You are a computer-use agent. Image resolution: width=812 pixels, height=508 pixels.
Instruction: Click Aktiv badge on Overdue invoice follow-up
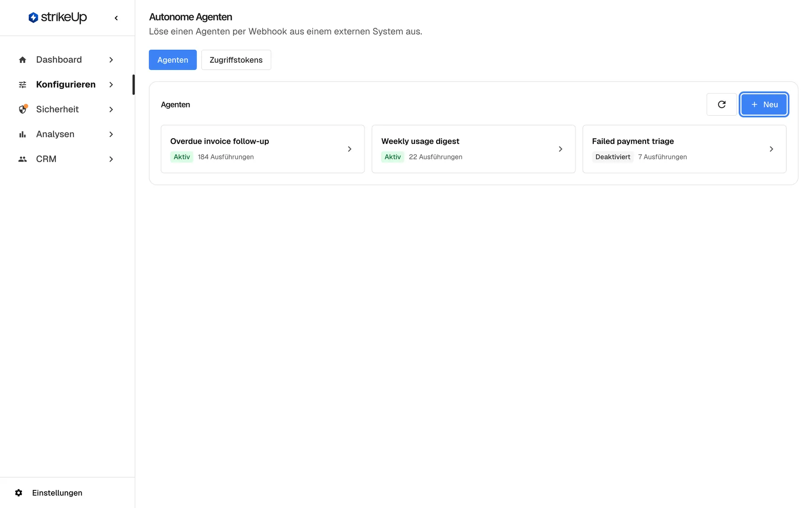click(182, 157)
